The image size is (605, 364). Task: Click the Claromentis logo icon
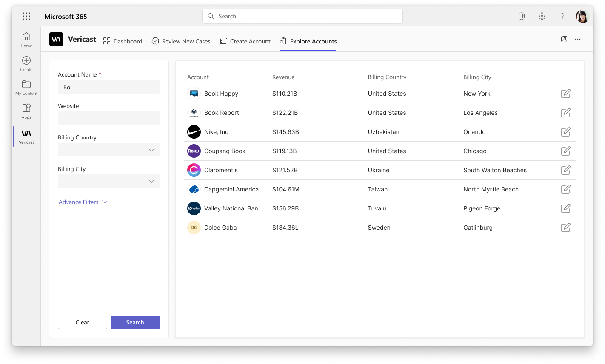pyautogui.click(x=194, y=170)
